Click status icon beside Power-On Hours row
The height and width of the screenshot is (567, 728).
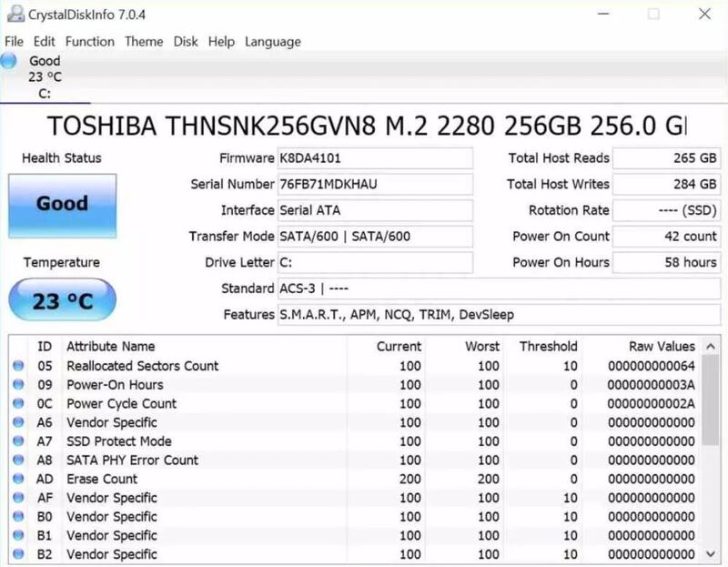pyautogui.click(x=18, y=385)
